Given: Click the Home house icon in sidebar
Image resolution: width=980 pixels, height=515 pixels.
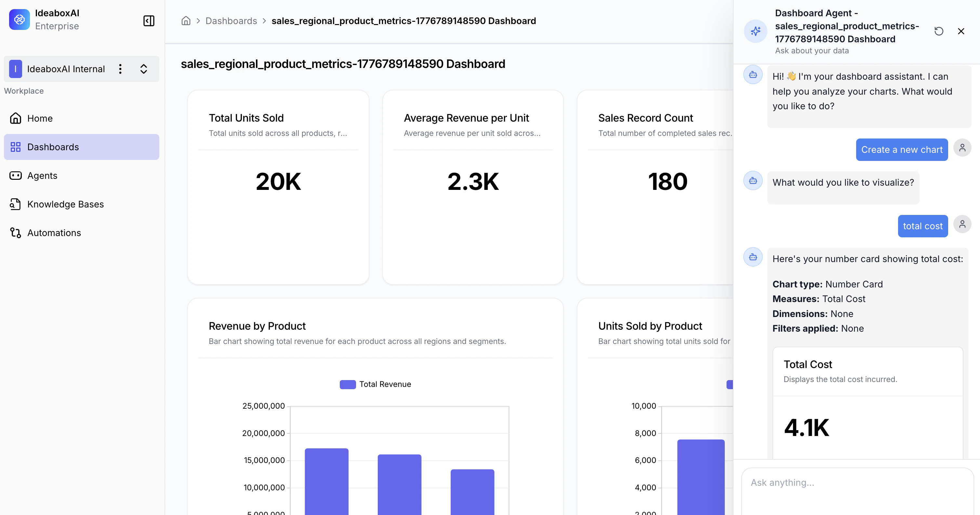Looking at the screenshot, I should click(x=16, y=118).
